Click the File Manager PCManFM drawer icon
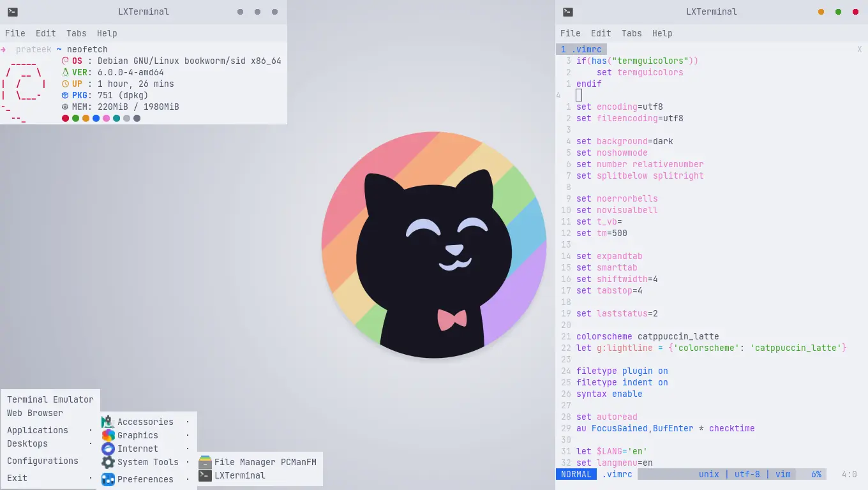The width and height of the screenshot is (868, 490). (x=205, y=462)
